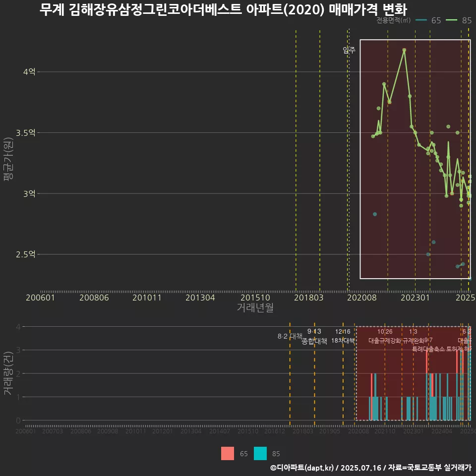Click '202110' on the volume chart x-axis
Screen dimensions: 476x476
(x=385, y=431)
